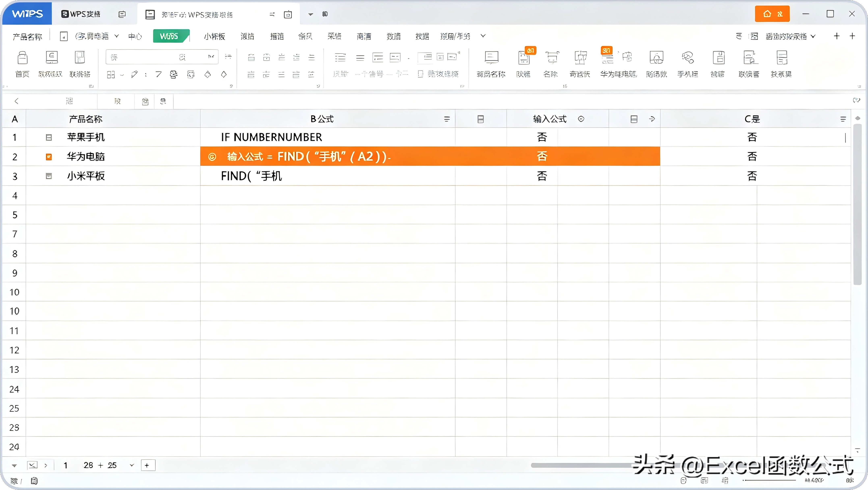Expand the chevron after the last ribbon tab

click(483, 36)
